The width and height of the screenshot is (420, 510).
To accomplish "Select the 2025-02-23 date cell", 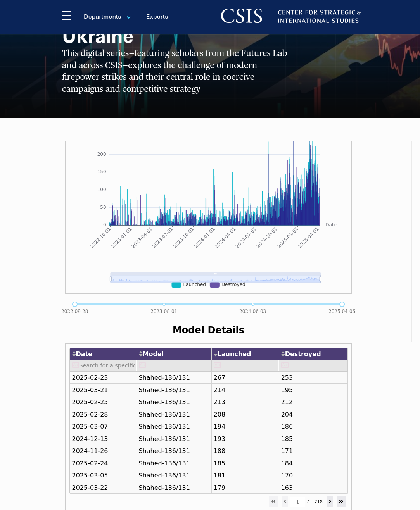I will tap(103, 377).
